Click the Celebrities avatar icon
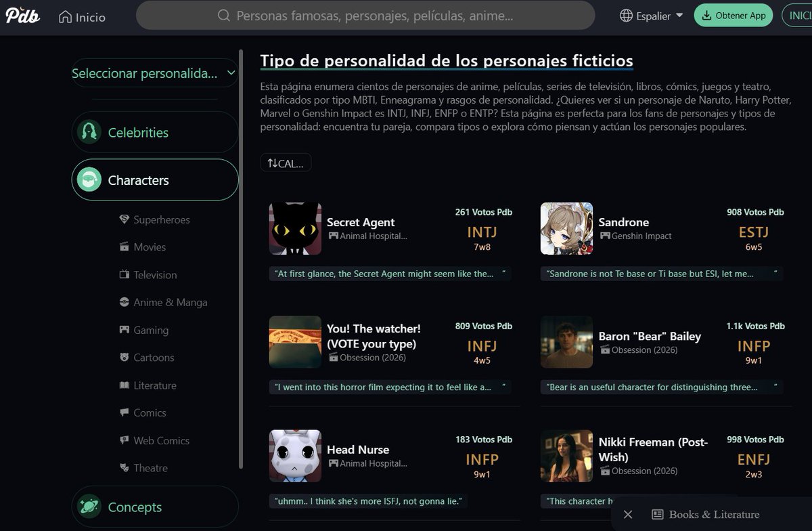812x531 pixels. tap(89, 132)
